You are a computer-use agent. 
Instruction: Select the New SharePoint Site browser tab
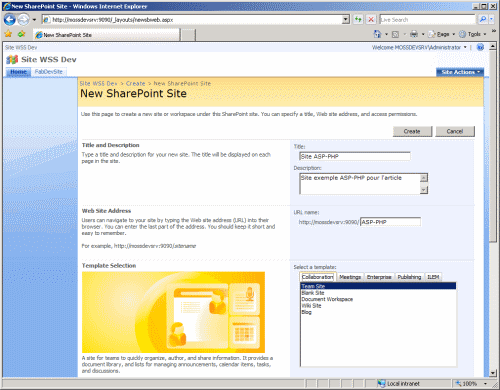coord(106,35)
